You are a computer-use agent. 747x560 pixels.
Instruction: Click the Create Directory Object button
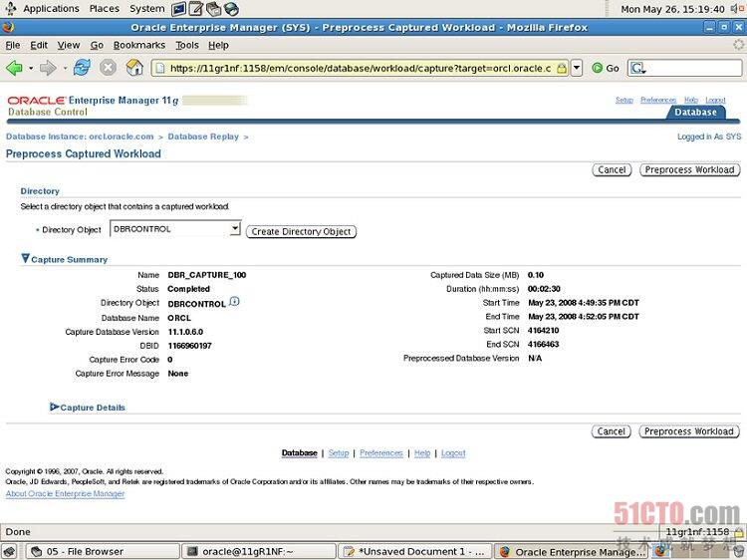301,232
